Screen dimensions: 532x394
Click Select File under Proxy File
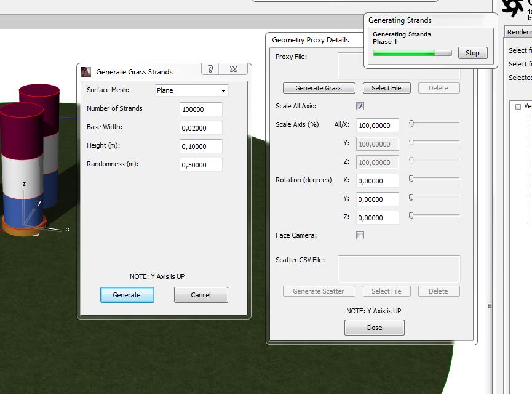pyautogui.click(x=386, y=88)
